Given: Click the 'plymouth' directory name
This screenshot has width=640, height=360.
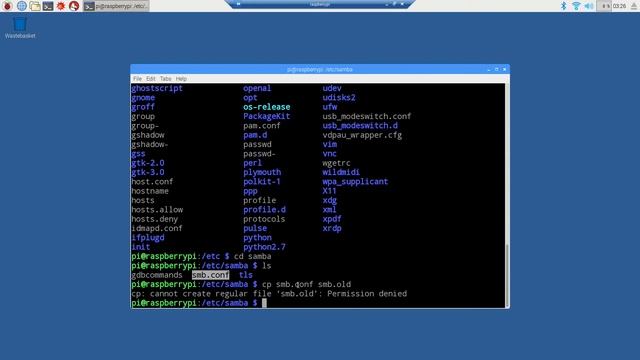Looking at the screenshot, I should (262, 172).
